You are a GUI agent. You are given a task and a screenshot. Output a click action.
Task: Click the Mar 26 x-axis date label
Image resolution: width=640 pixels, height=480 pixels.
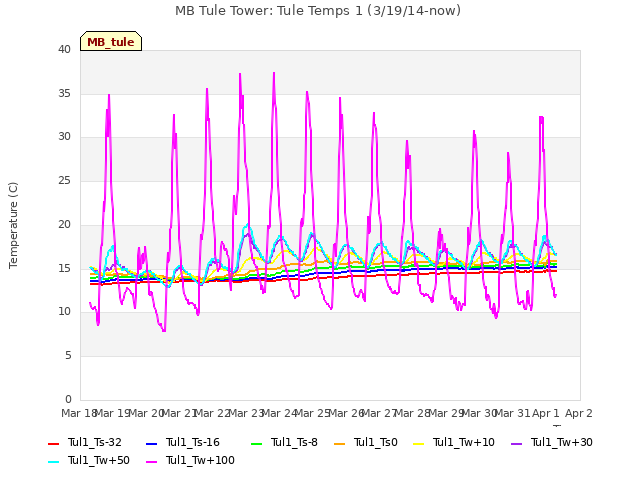pyautogui.click(x=346, y=413)
